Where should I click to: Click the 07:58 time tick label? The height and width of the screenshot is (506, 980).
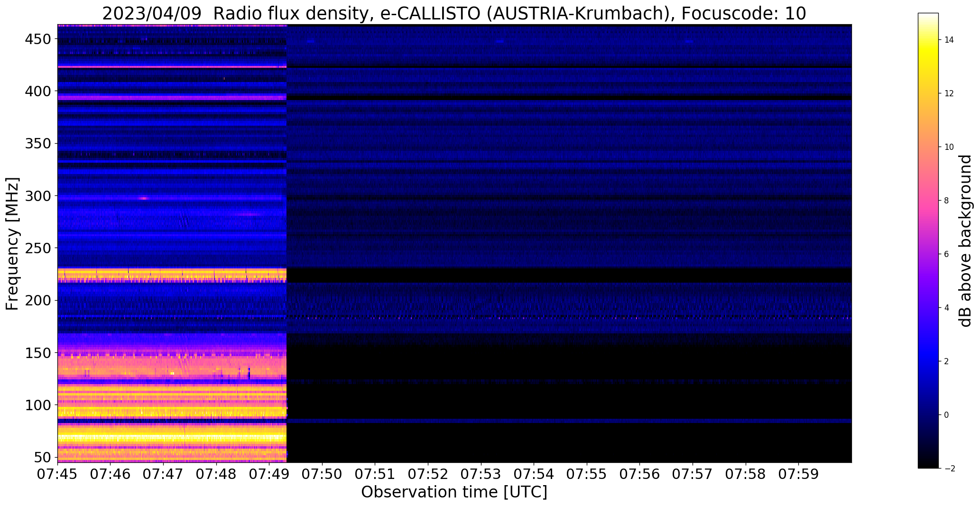tap(746, 474)
